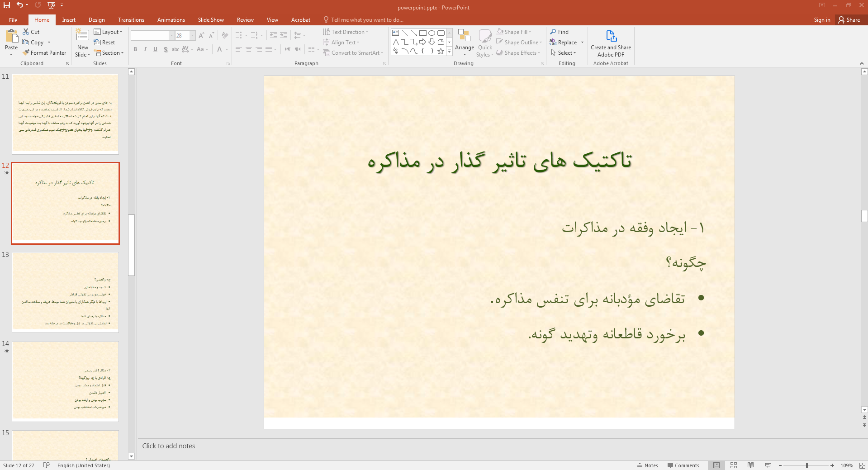The width and height of the screenshot is (868, 470).
Task: Click the New Slide icon
Action: [82, 35]
